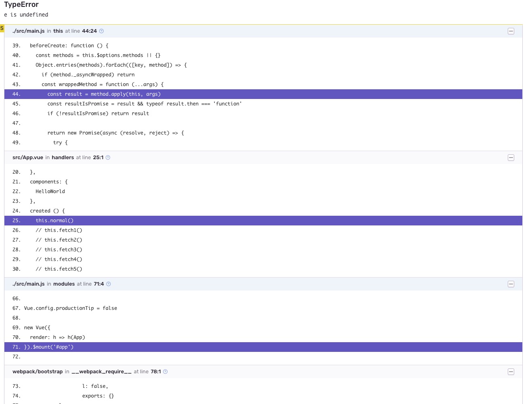The height and width of the screenshot is (404, 532).
Task: Select highlighted line 71 $mount('#app')
Action: [x=263, y=347]
